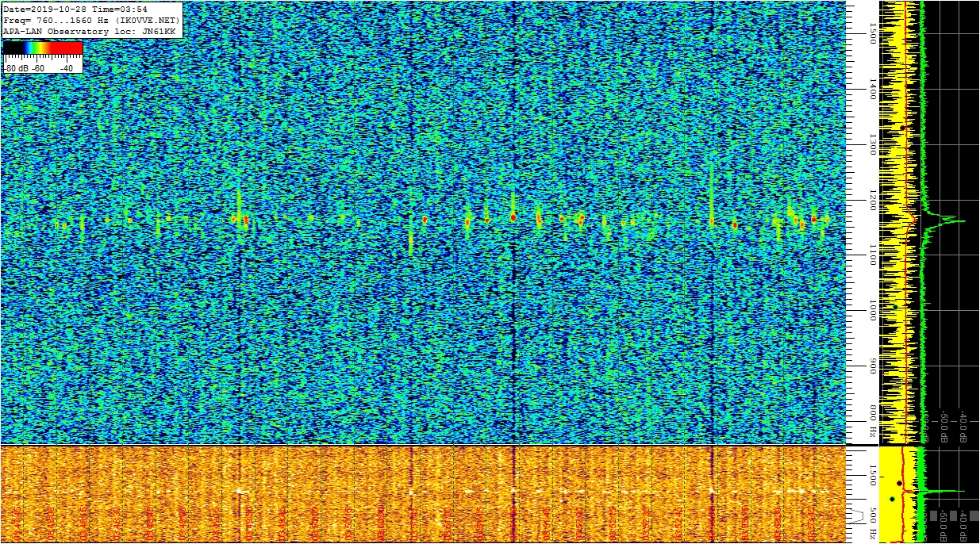Click the green spectrum peak near 1170 Hz
This screenshot has width=980, height=544.
944,220
